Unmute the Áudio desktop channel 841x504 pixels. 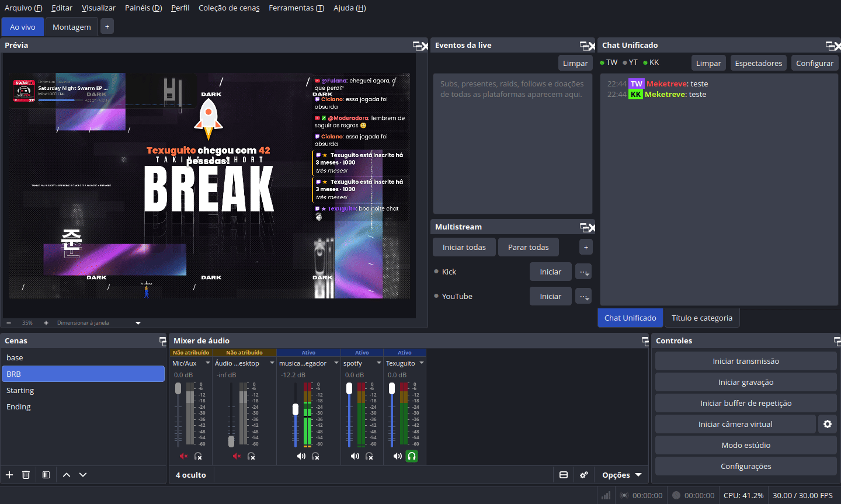point(237,456)
